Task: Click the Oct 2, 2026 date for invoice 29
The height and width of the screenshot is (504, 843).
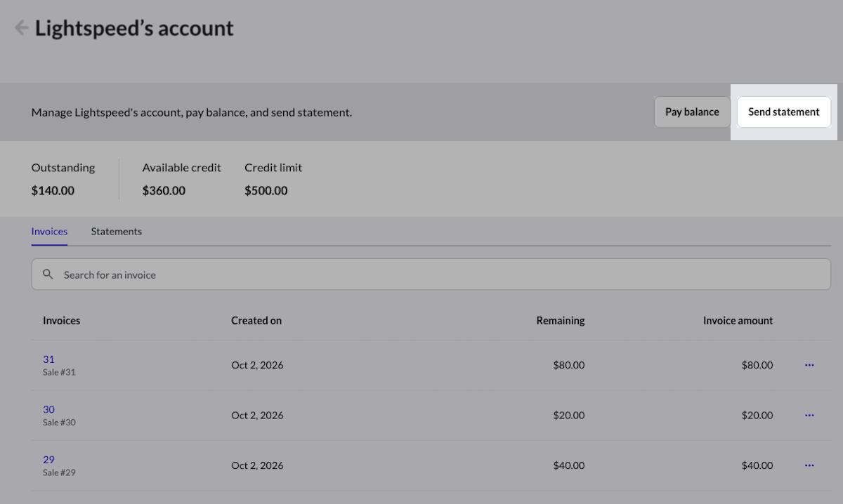Action: coord(257,465)
